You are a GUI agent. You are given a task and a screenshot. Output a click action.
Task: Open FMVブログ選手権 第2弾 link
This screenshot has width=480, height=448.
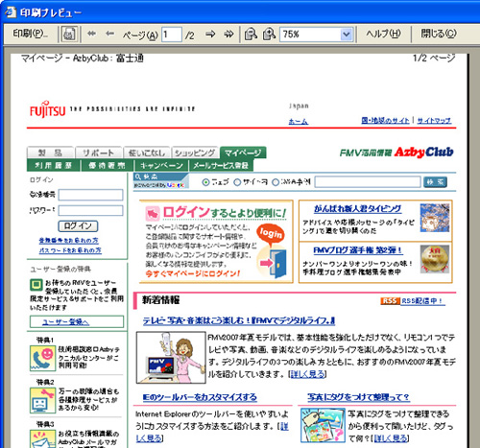358,250
